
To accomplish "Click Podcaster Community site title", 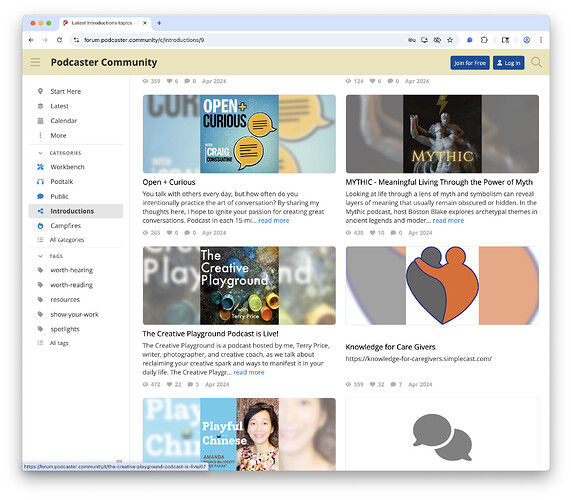I will coord(104,62).
